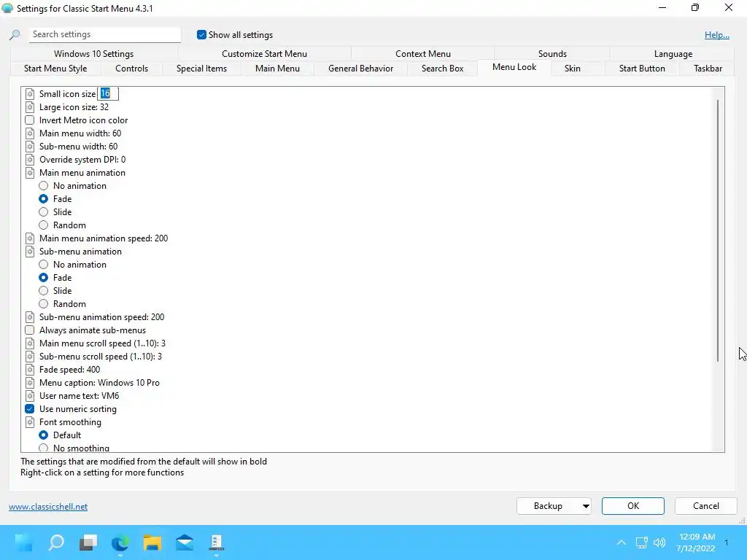Open Task View from the taskbar
Viewport: 747px width, 560px height.
click(88, 542)
